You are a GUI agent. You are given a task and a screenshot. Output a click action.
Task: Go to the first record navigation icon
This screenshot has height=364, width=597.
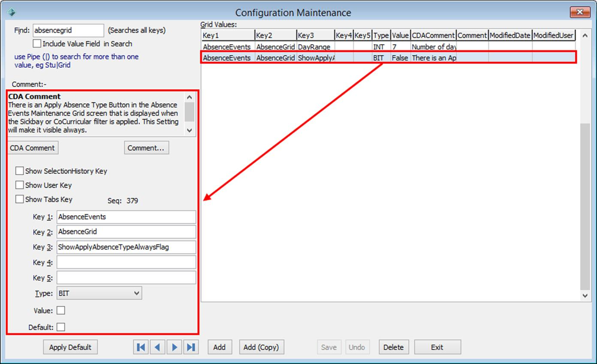click(141, 347)
